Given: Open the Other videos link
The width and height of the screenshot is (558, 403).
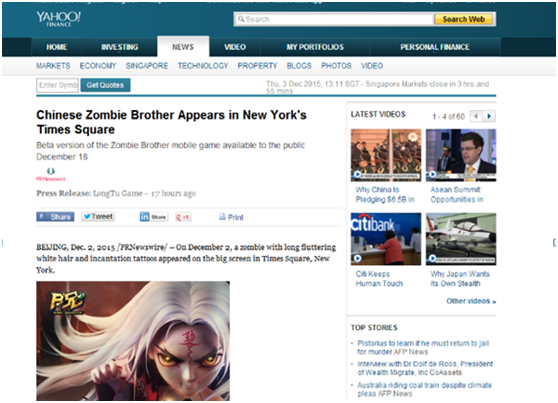Looking at the screenshot, I should pyautogui.click(x=471, y=301).
